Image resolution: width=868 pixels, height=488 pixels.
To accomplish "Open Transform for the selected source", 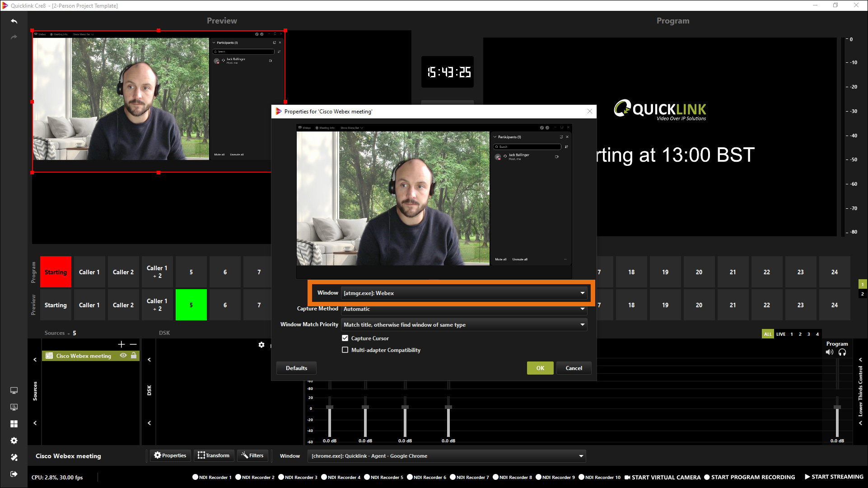I will pyautogui.click(x=214, y=455).
